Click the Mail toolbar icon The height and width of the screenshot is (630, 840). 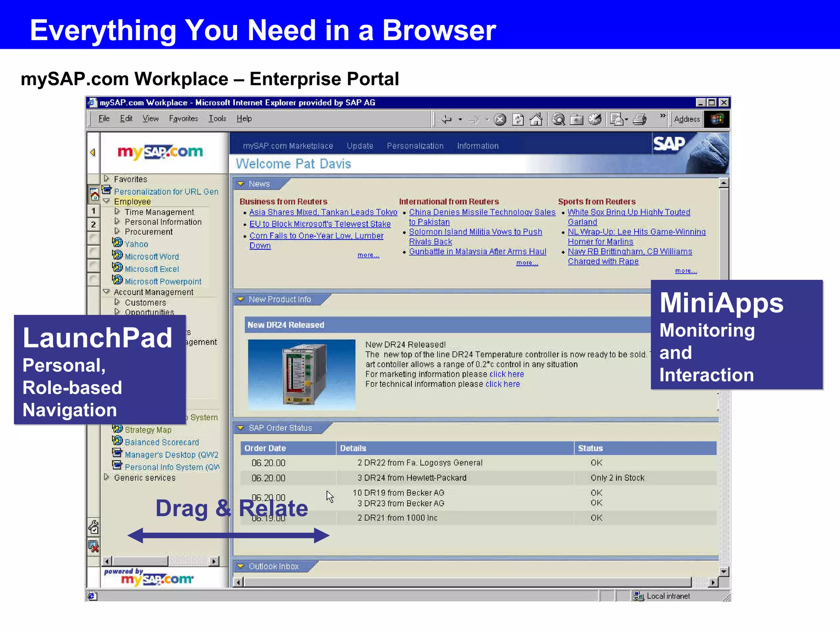click(x=616, y=119)
